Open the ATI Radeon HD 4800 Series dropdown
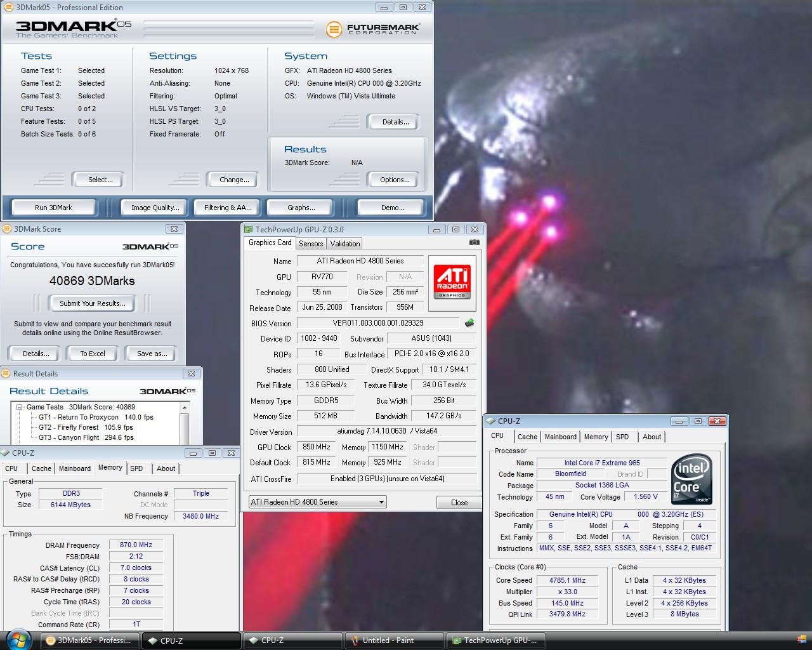The image size is (812, 650). (317, 502)
